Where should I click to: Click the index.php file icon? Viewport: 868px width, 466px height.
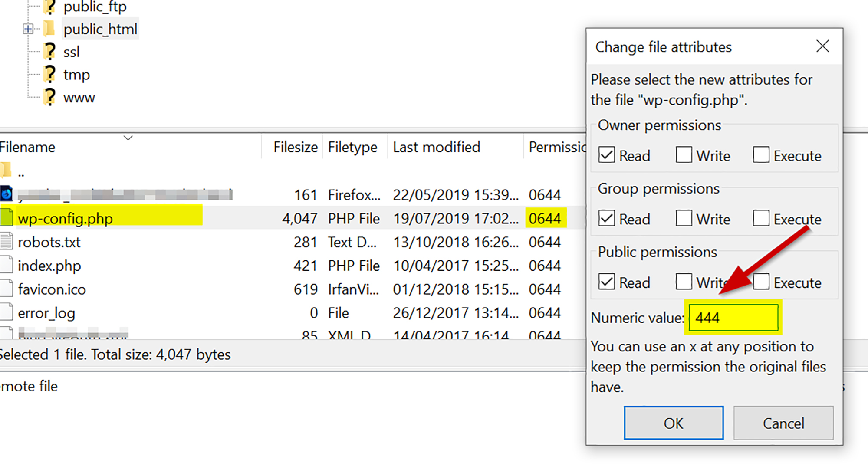6,264
